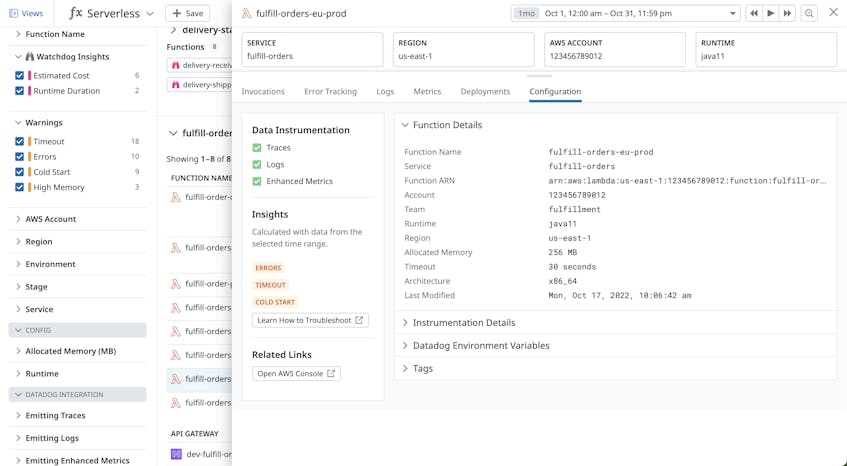Click the RUNTIME java11 summary card

(766, 50)
